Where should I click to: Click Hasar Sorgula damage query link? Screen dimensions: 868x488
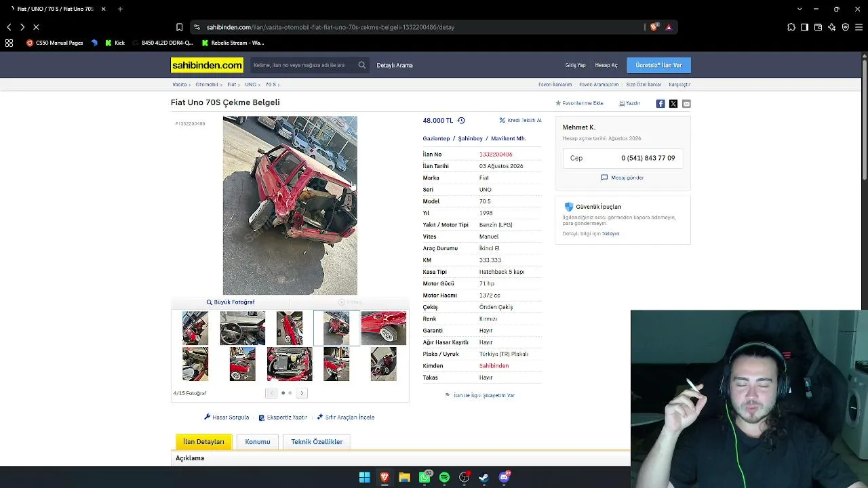click(x=226, y=418)
